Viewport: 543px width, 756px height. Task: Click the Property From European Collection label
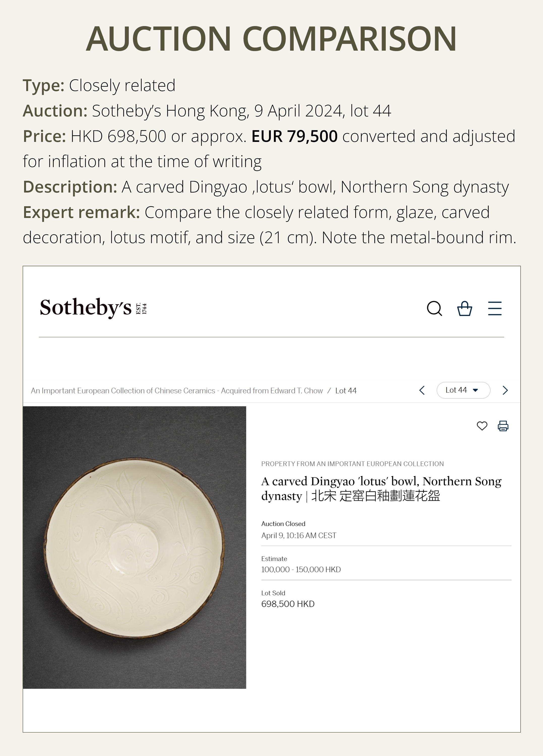352,464
